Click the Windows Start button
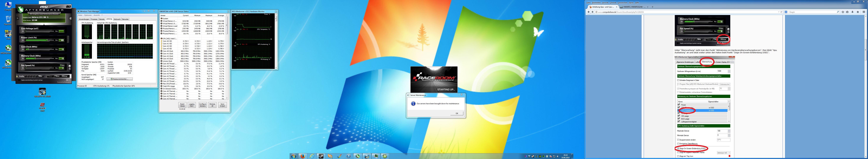Screen dimensions: 868x159 click(x=294, y=156)
